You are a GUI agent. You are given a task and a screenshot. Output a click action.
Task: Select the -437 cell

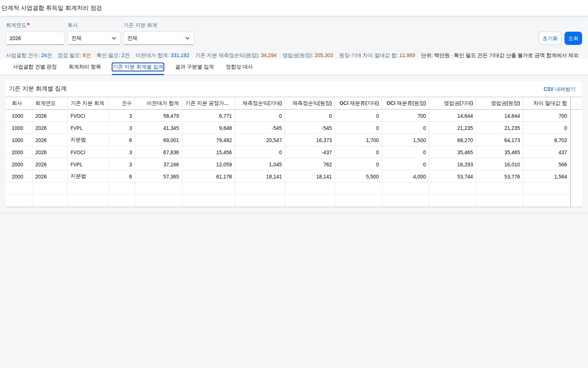tap(310, 152)
